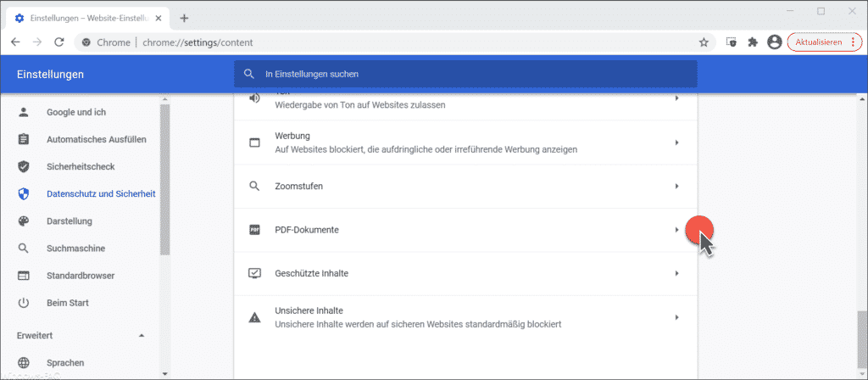
Task: Collapse the Erweitert section
Action: pos(142,336)
